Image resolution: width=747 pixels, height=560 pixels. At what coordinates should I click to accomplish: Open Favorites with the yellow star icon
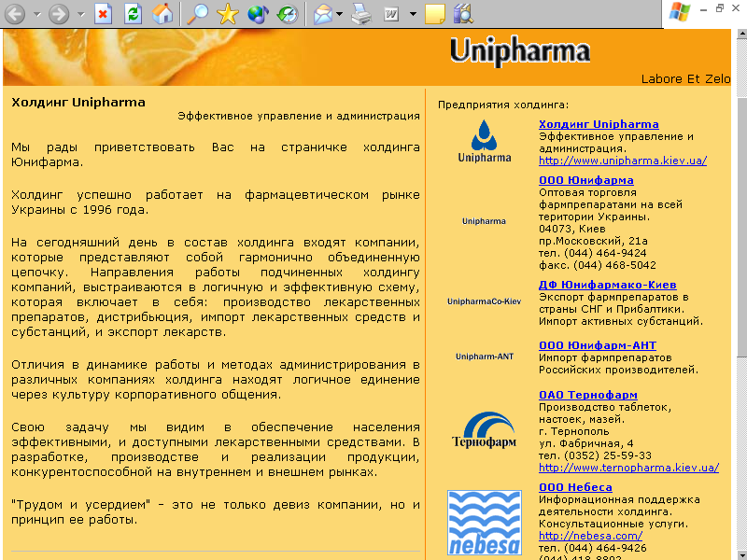(x=228, y=14)
